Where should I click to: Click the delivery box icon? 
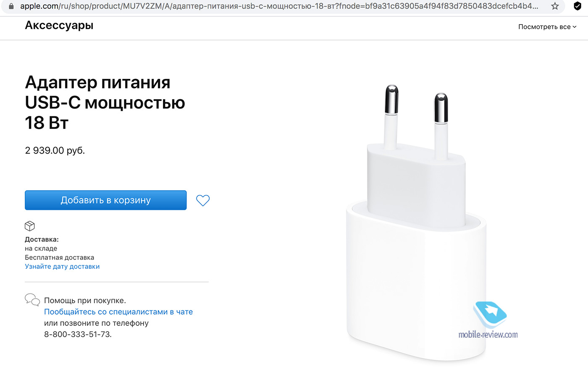click(30, 226)
